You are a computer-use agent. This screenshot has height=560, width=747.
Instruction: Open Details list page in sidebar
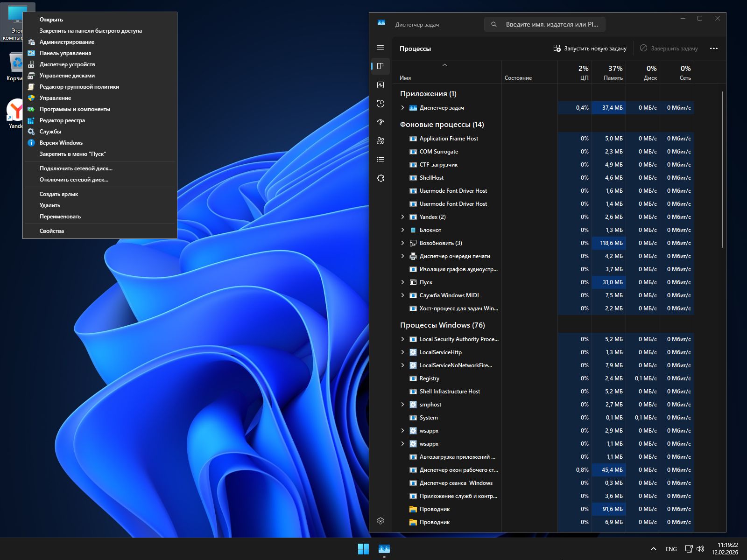tap(381, 160)
